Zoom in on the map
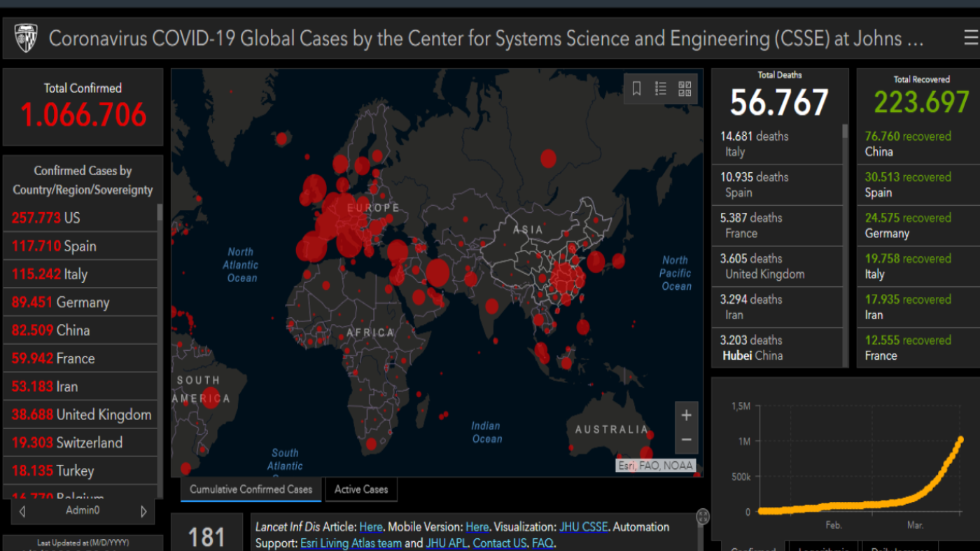Screen dimensions: 980x551 pos(686,415)
